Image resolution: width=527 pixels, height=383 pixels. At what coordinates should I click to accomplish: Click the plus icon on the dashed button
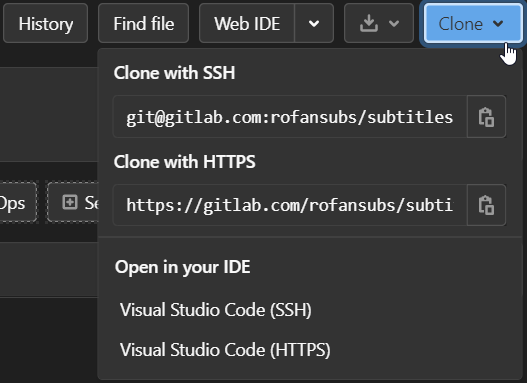pos(70,202)
